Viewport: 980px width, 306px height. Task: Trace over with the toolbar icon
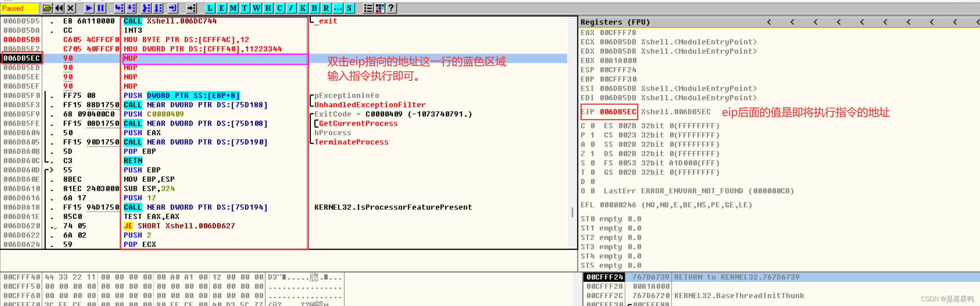tap(158, 8)
